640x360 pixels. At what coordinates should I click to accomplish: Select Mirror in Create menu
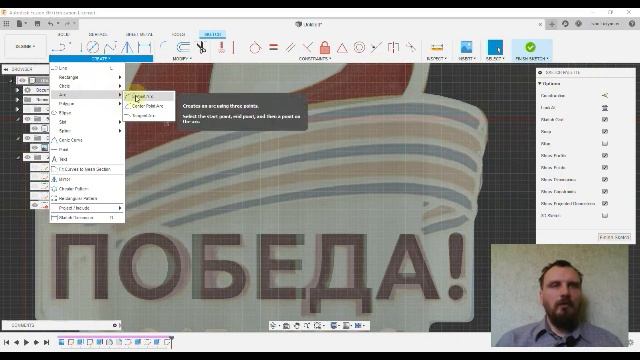(87, 179)
